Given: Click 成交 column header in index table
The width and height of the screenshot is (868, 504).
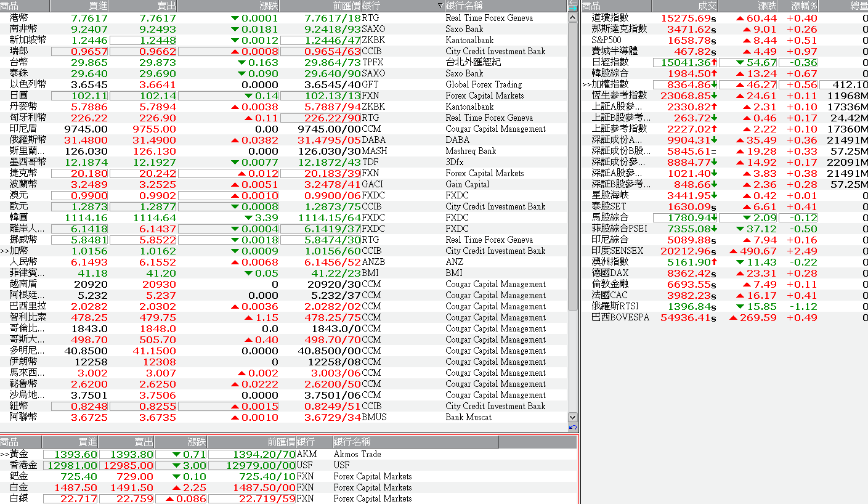Looking at the screenshot, I should tap(685, 6).
